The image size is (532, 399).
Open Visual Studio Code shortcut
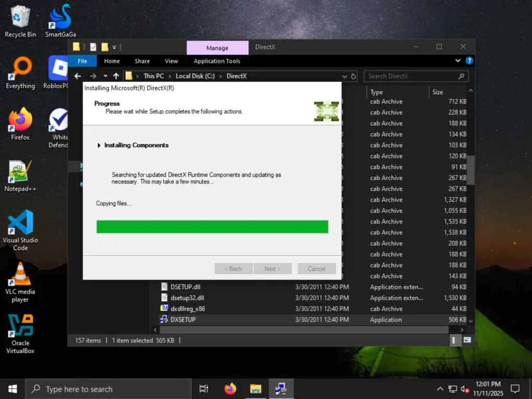tap(20, 231)
